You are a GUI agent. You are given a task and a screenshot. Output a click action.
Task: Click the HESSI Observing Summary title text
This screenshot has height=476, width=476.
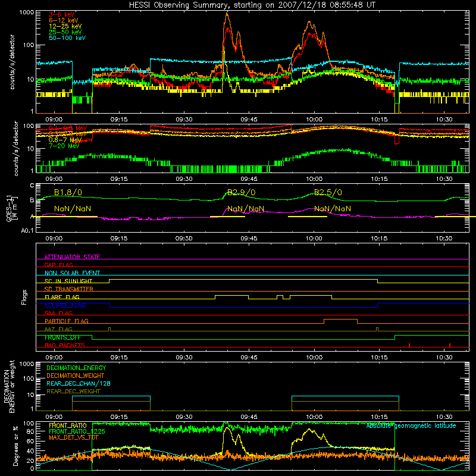tap(252, 5)
